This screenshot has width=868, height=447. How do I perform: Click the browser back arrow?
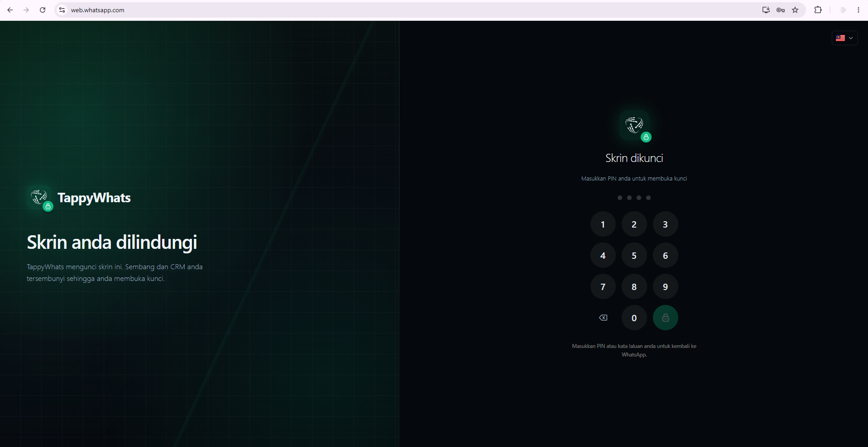coord(10,10)
